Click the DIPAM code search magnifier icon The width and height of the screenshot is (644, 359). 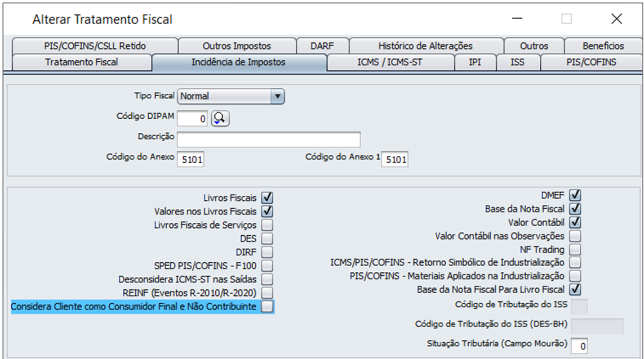tap(220, 118)
